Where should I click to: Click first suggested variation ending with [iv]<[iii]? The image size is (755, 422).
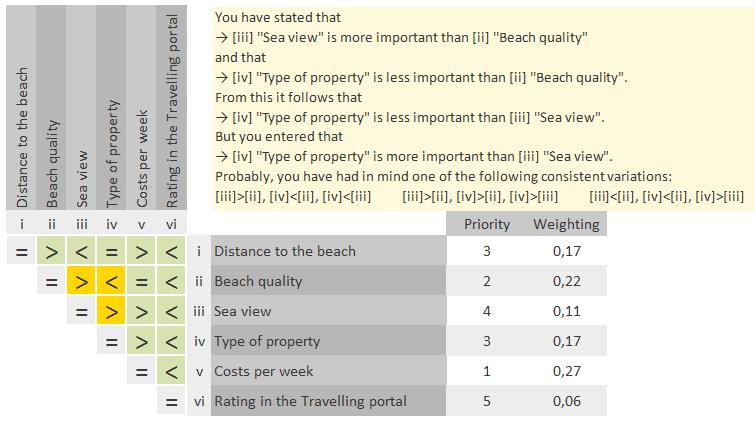(x=293, y=196)
